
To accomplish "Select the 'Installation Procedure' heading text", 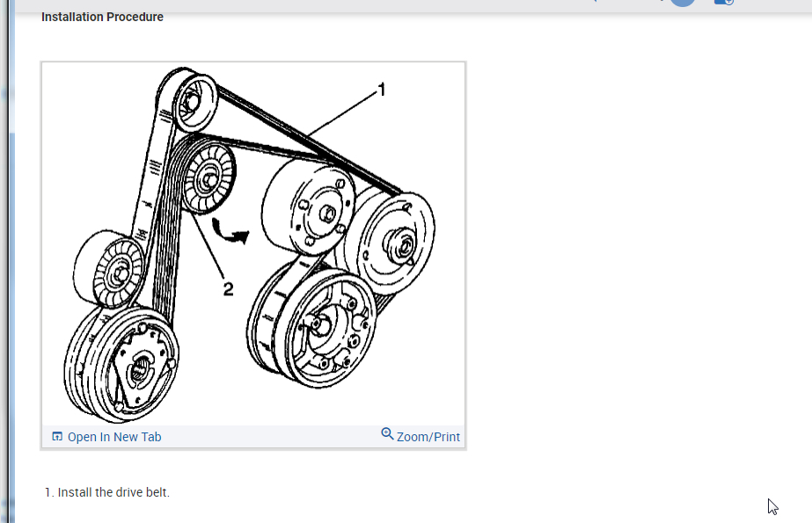I will pos(103,17).
